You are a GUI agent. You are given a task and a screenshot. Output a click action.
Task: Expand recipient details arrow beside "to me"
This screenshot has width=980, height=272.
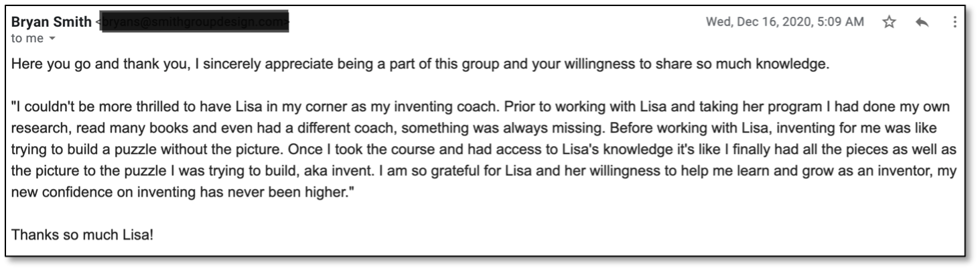[x=52, y=38]
